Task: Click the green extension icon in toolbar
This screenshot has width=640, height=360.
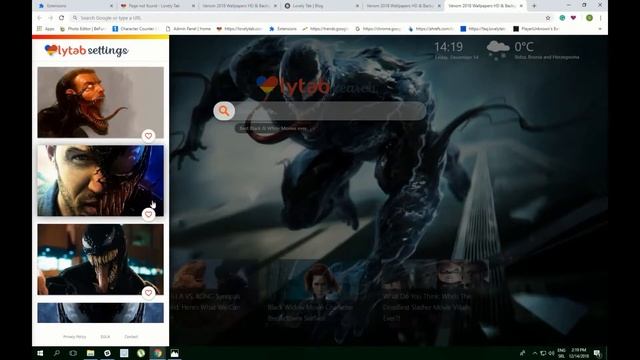Action: tap(562, 18)
